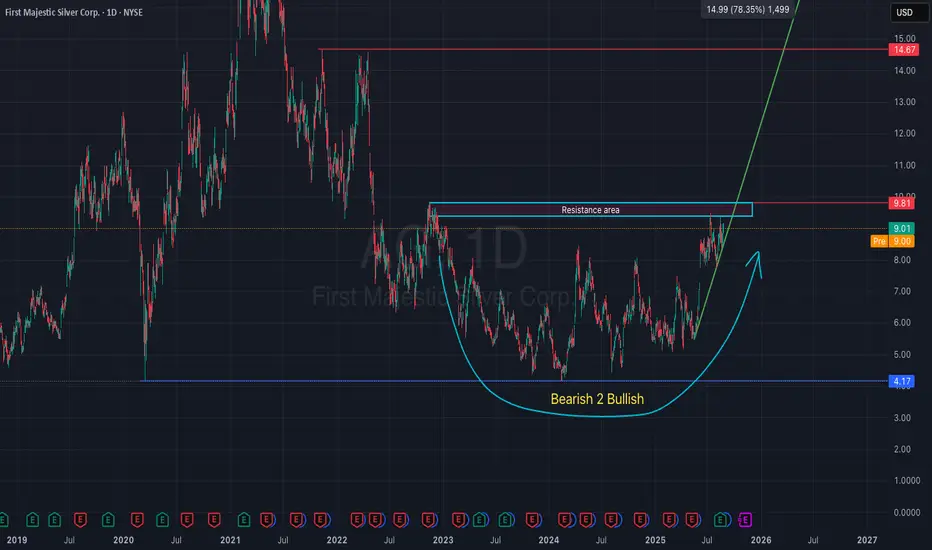Open green earnings marker between 2021 and Jul 2021
The width and height of the screenshot is (932, 550).
(244, 520)
